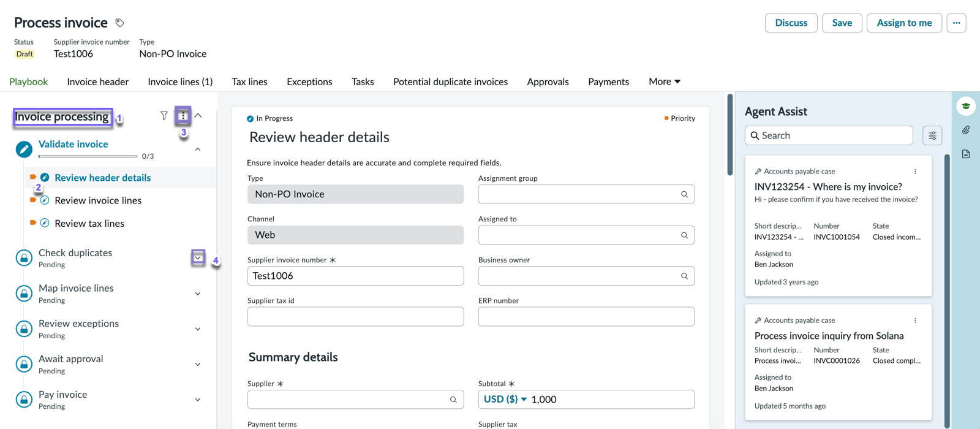980x429 pixels.
Task: Open the document icon in right sidebar
Action: [966, 154]
